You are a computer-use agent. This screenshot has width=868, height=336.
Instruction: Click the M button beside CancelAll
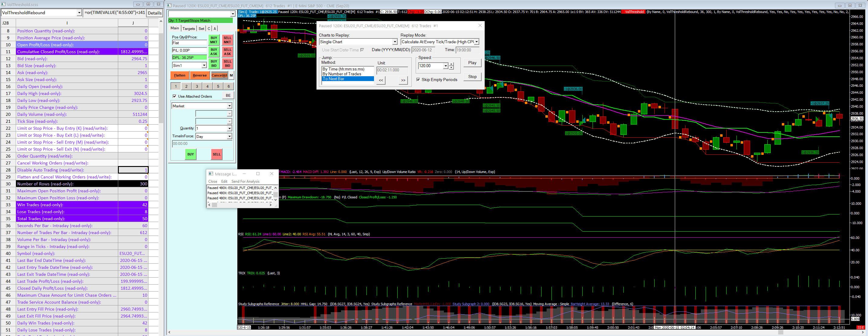pyautogui.click(x=231, y=76)
